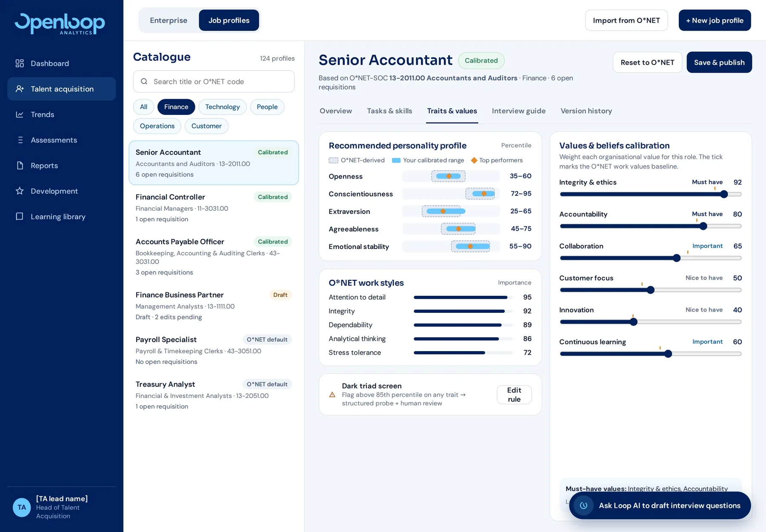Click the Integrity & ethics slider handle
This screenshot has height=532, width=766.
click(724, 194)
